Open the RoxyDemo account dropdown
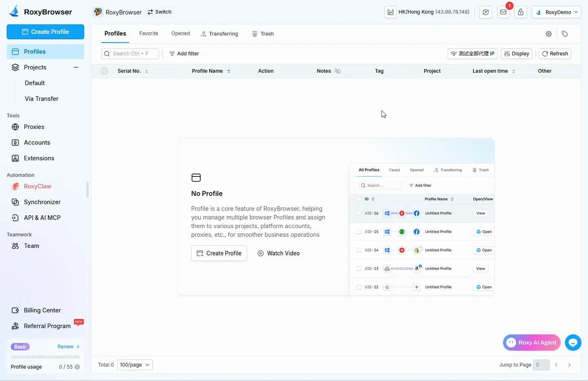 point(557,12)
